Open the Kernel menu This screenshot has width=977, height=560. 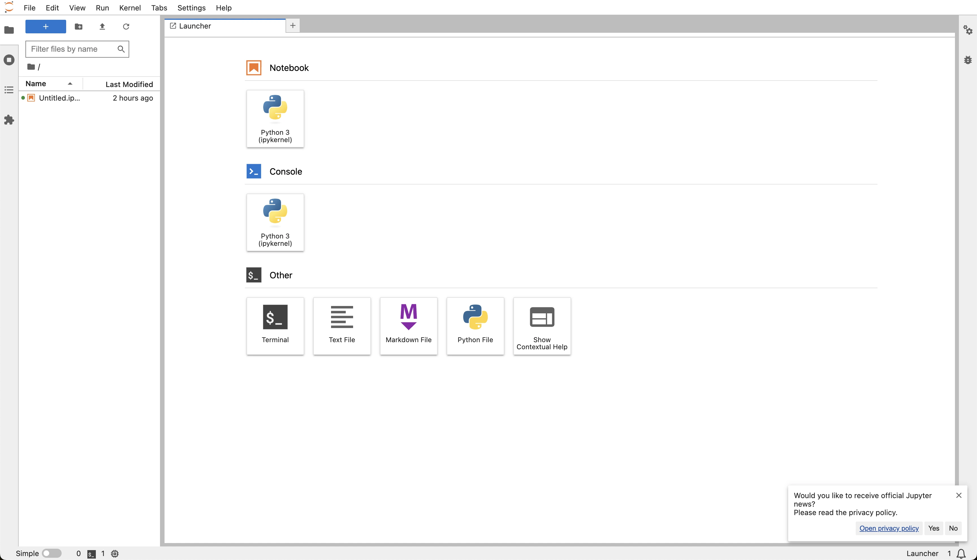(x=130, y=8)
